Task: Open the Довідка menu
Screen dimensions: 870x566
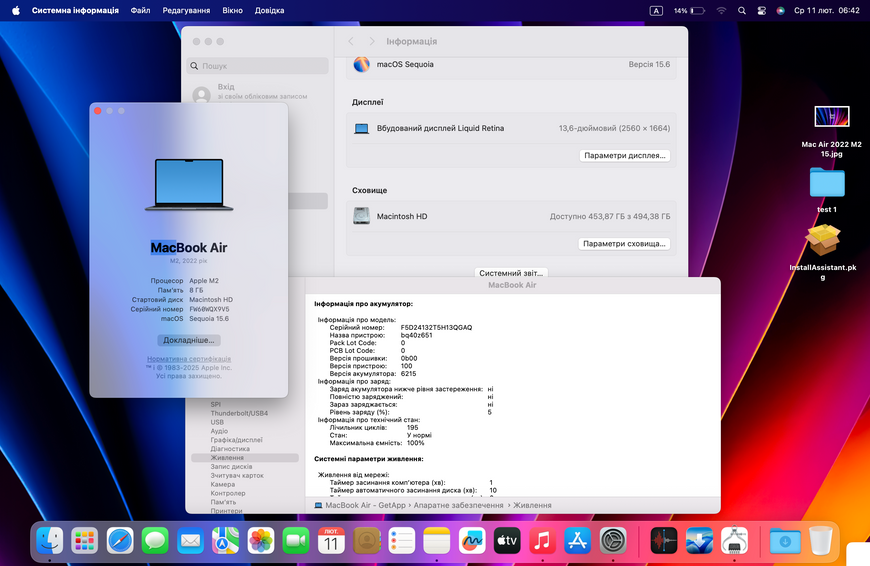Action: (x=269, y=11)
